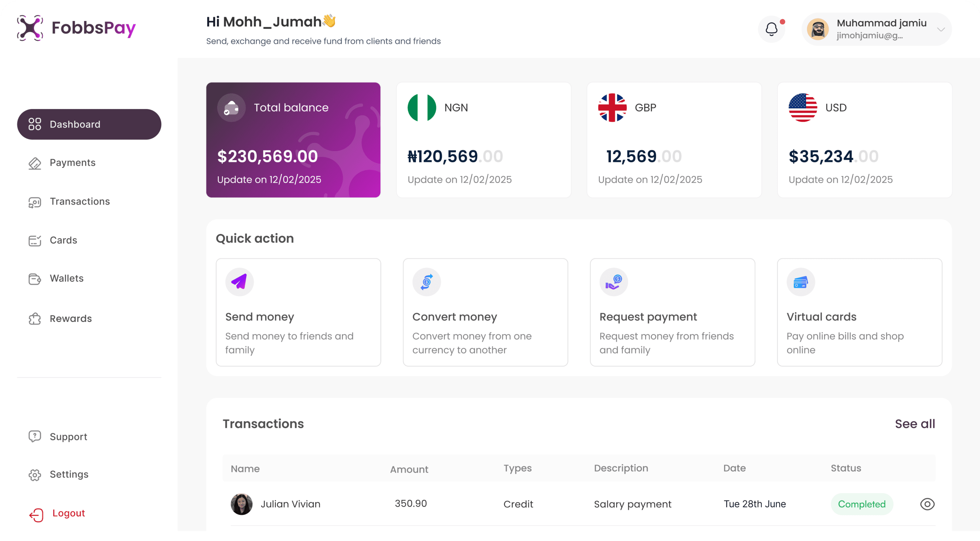This screenshot has width=980, height=541.
Task: Click the See all transactions link
Action: tap(915, 424)
